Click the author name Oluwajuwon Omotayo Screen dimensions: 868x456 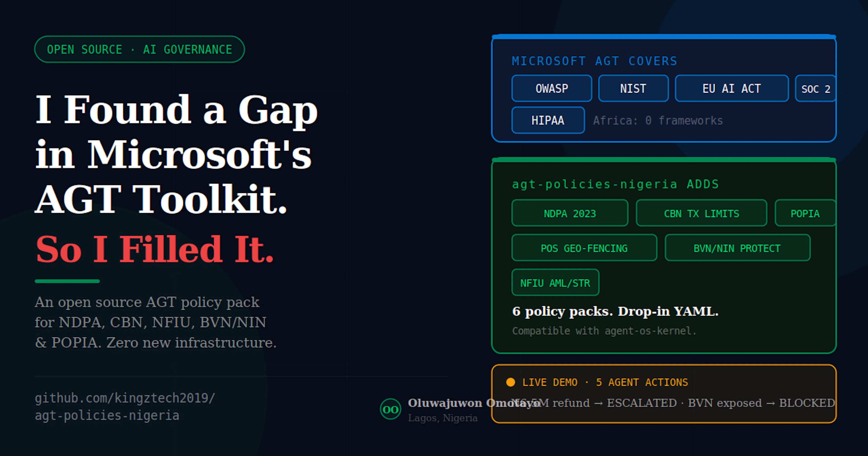(474, 403)
